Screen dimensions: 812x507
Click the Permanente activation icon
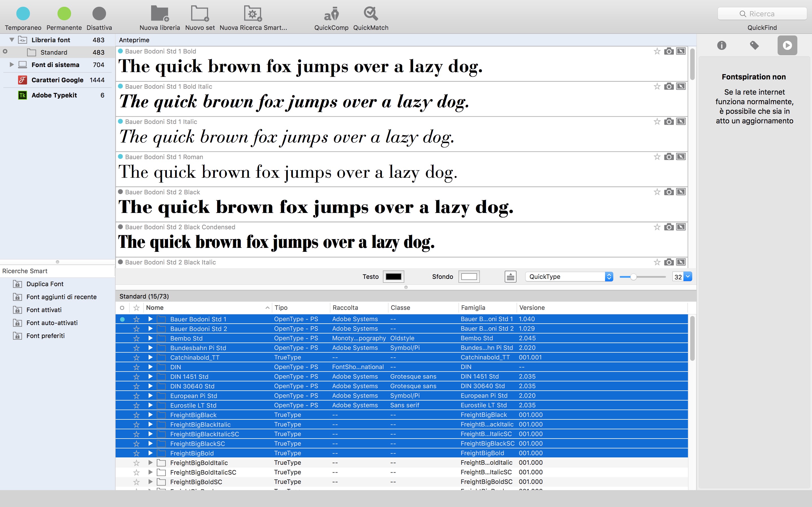point(64,14)
